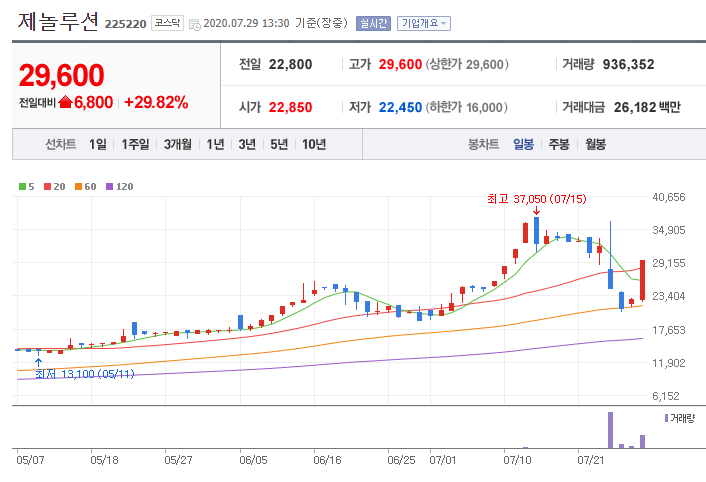Click the current price 29,600
The width and height of the screenshot is (706, 482).
tap(62, 75)
